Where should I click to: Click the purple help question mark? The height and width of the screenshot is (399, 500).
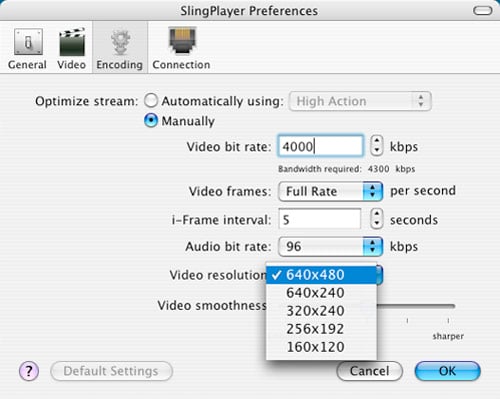pos(29,371)
